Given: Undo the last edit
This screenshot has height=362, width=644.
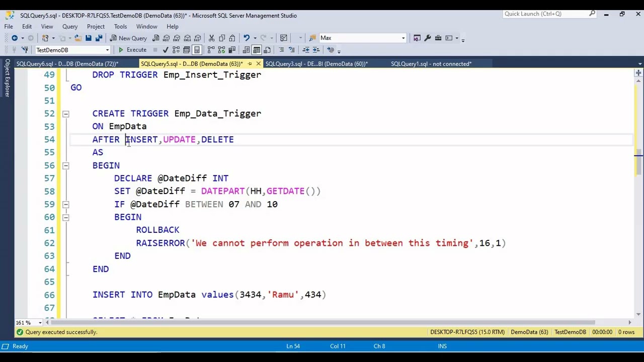Looking at the screenshot, I should [246, 38].
